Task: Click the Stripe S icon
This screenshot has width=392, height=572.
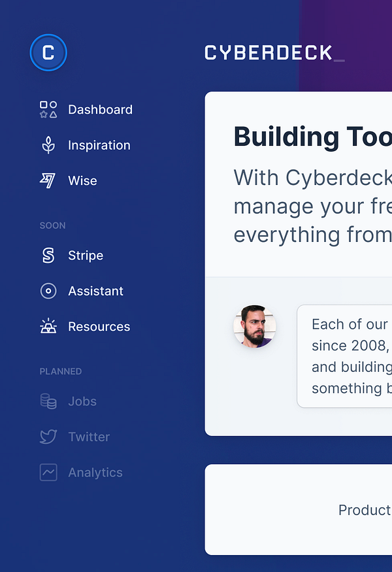Action: [48, 256]
